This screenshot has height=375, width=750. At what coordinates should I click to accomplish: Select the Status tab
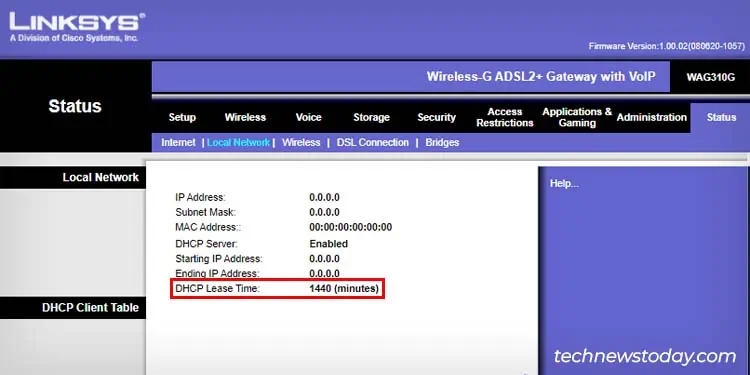[x=721, y=117]
